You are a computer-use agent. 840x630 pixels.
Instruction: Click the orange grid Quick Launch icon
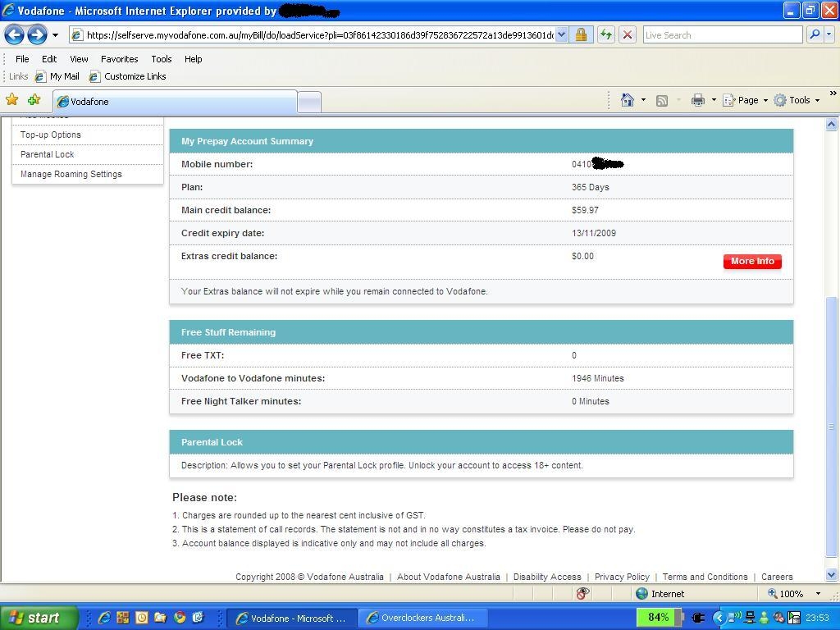click(123, 618)
